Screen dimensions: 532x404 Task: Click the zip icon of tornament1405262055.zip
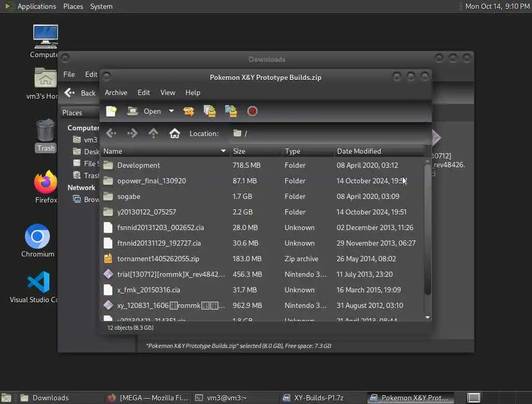(108, 259)
